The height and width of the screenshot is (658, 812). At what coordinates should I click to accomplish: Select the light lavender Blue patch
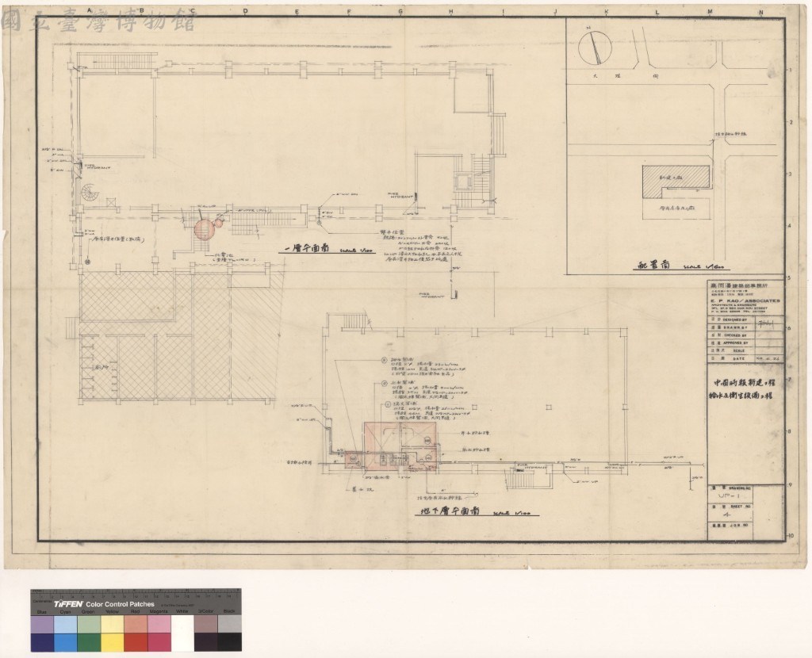pyautogui.click(x=42, y=624)
